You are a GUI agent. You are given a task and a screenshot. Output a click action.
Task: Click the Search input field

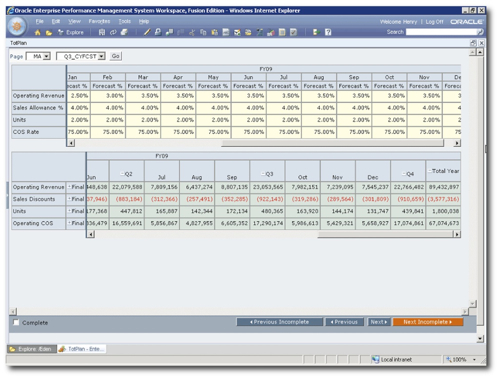[441, 32]
